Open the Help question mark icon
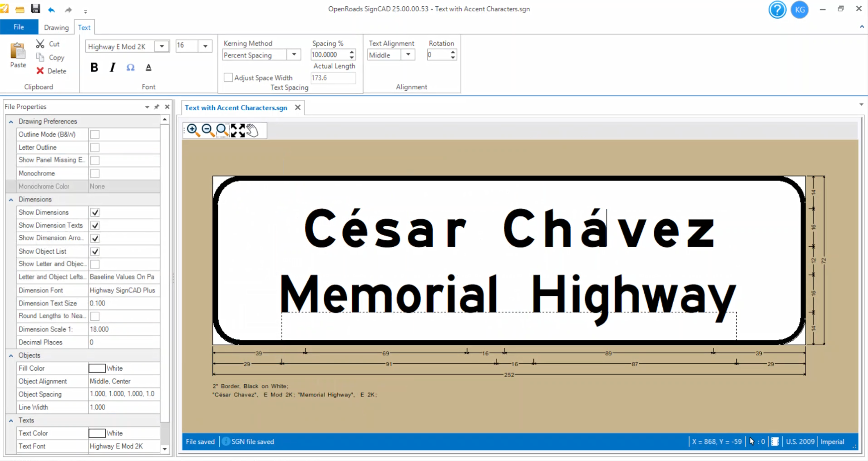The height and width of the screenshot is (461, 868). [777, 10]
